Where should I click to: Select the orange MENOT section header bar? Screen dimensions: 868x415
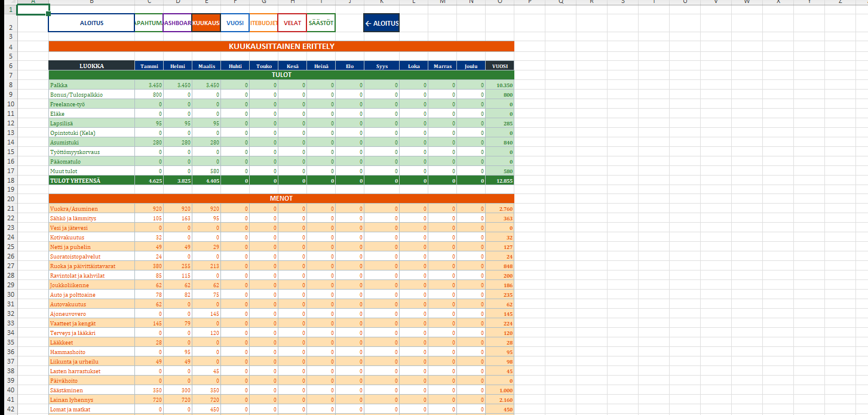pos(281,198)
